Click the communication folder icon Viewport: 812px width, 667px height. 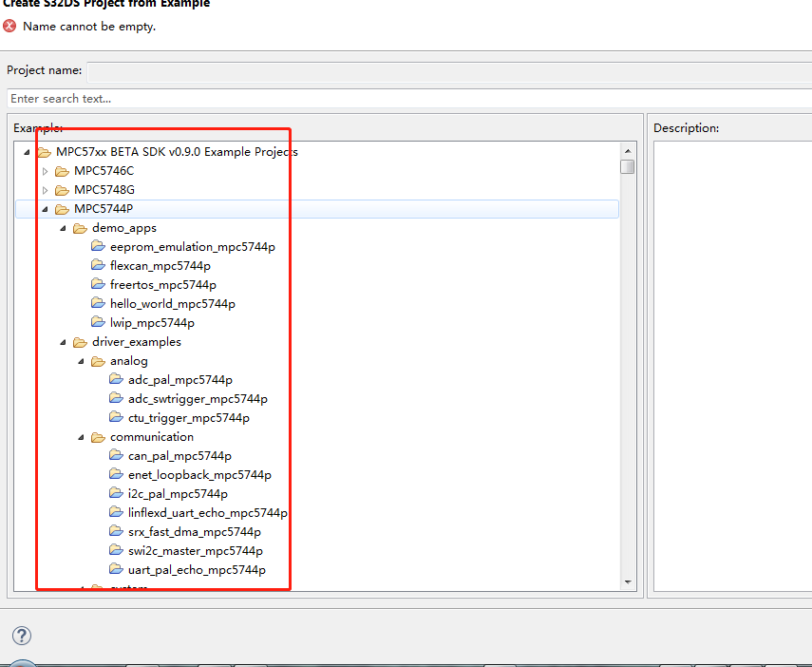[99, 437]
